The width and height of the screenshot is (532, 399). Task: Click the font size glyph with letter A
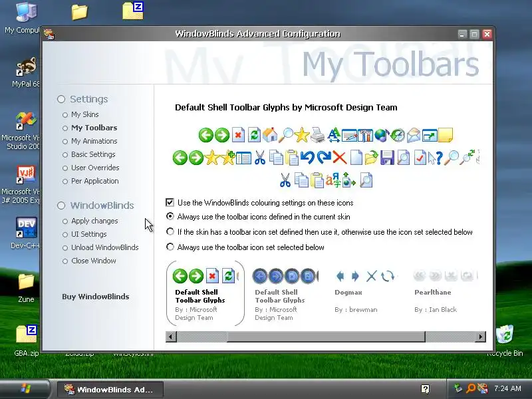[x=334, y=135]
